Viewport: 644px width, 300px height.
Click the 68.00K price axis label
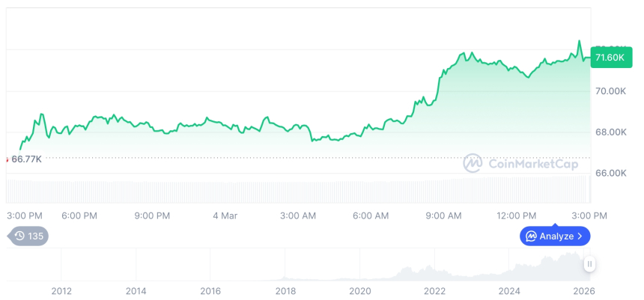(x=610, y=132)
